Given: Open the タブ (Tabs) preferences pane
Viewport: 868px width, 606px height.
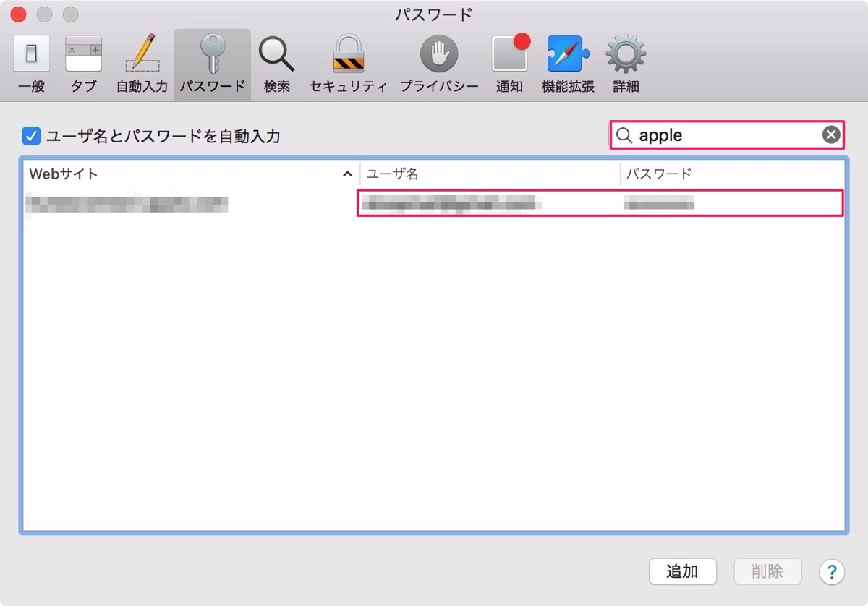Looking at the screenshot, I should coord(84,63).
